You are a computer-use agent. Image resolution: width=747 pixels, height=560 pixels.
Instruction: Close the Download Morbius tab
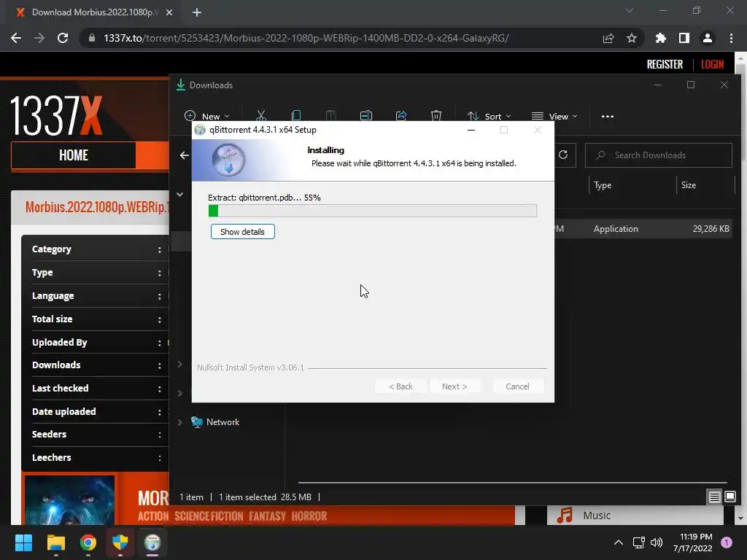169,12
